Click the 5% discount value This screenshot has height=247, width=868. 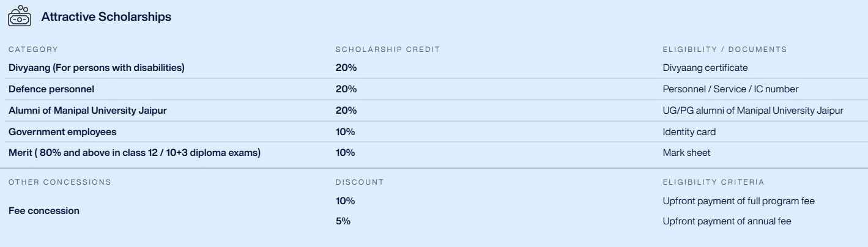tap(343, 221)
